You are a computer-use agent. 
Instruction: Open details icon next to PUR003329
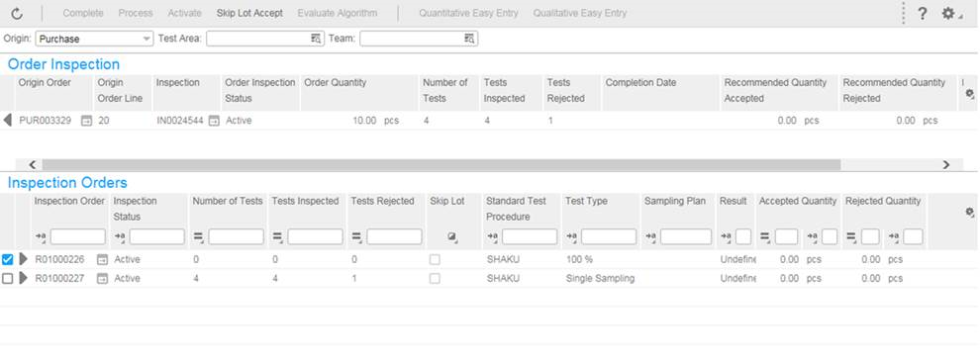coord(87,121)
